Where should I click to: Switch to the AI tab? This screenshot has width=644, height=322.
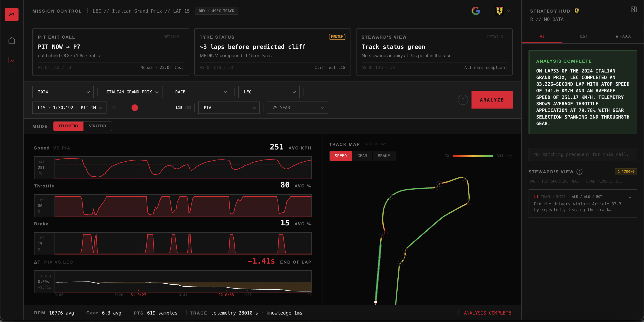coord(542,36)
